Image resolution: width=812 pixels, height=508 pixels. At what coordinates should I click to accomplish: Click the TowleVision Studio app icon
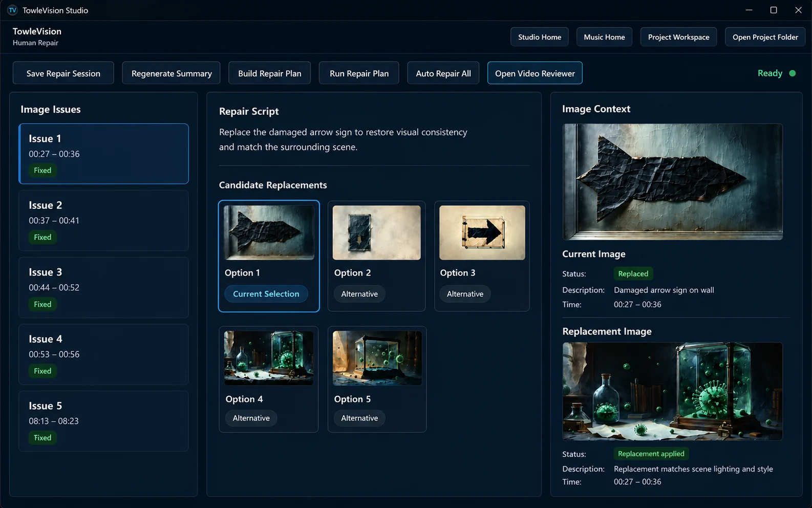pos(12,10)
